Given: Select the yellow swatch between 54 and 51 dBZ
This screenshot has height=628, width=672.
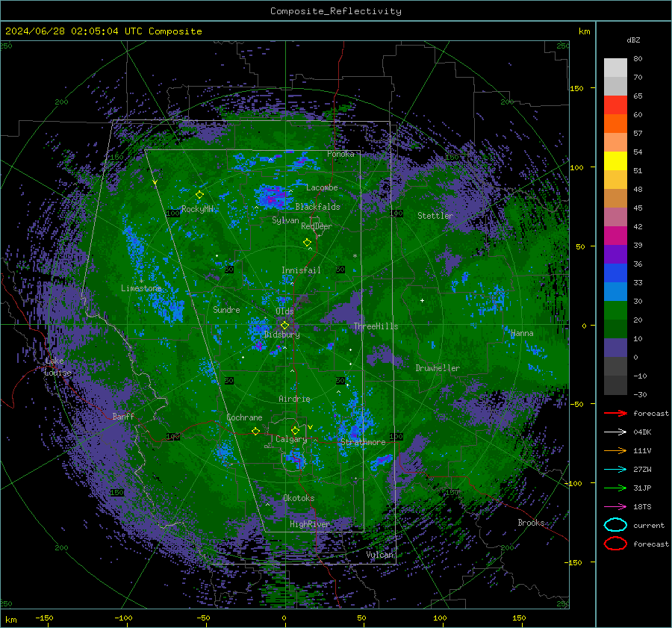Looking at the screenshot, I should [615, 161].
